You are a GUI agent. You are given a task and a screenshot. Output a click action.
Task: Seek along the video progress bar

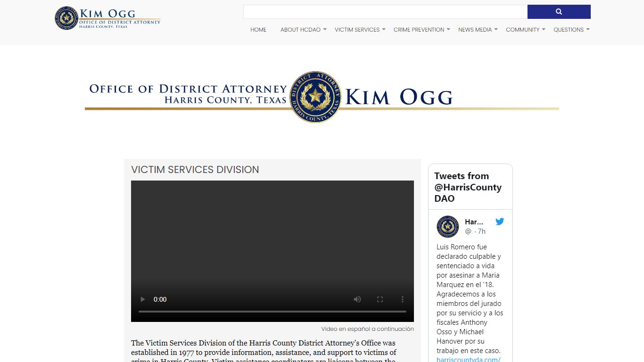coord(272,312)
